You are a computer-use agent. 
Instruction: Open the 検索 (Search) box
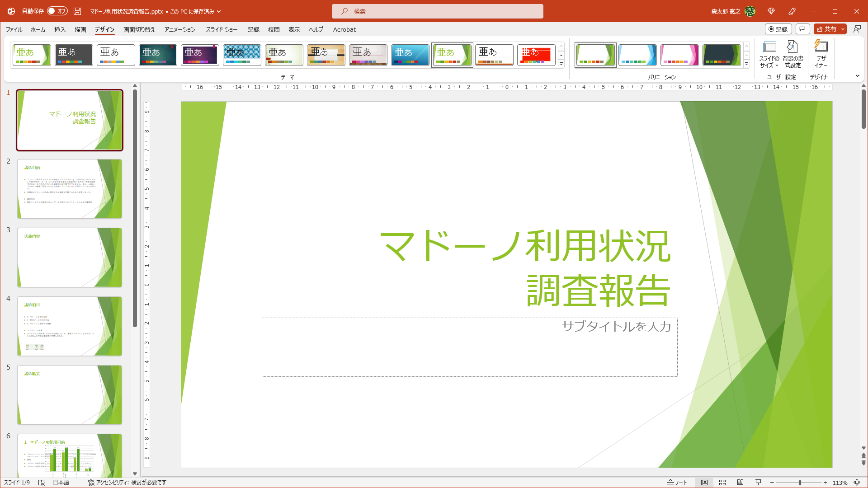coord(438,11)
